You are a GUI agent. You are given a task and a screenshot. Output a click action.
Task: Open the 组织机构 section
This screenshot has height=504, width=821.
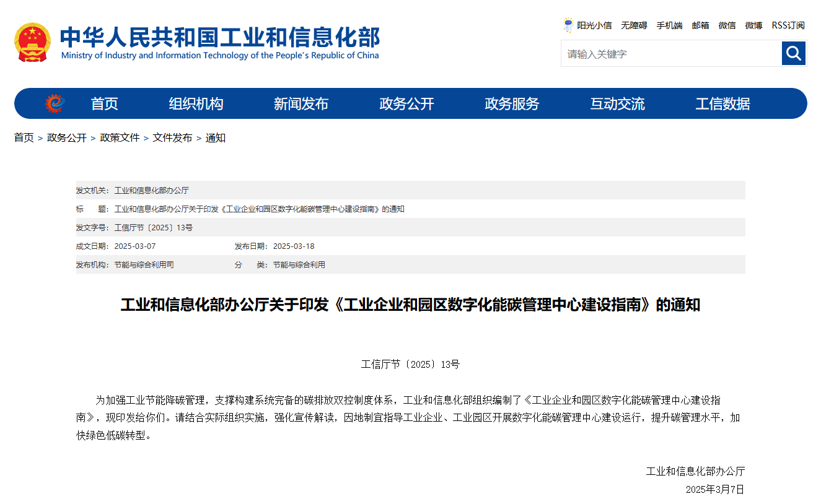pyautogui.click(x=196, y=103)
